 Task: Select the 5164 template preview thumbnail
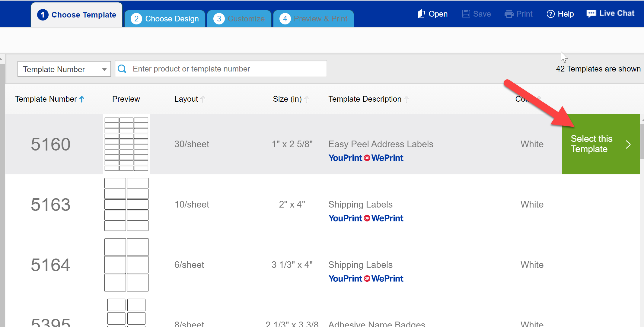126,265
